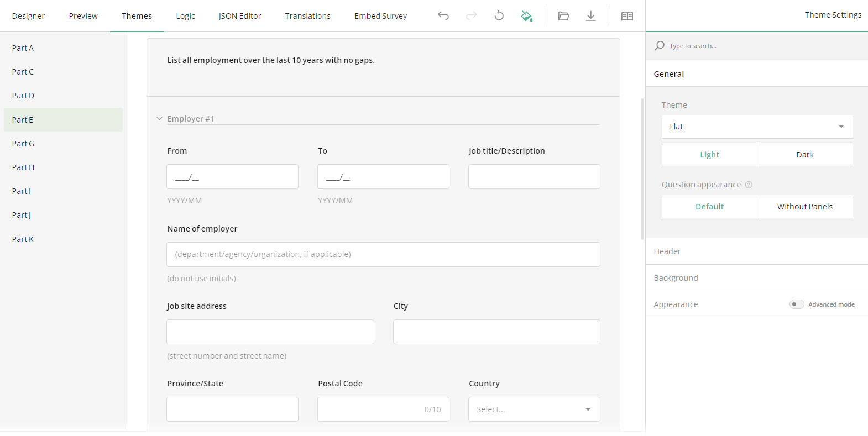Go to Part G page
This screenshot has height=436, width=868.
[63, 144]
